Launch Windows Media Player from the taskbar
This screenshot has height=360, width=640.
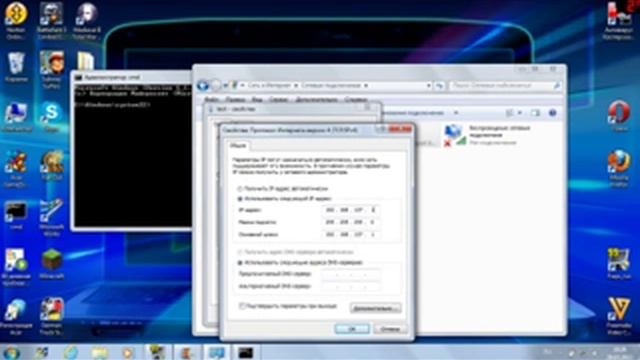pos(127,352)
